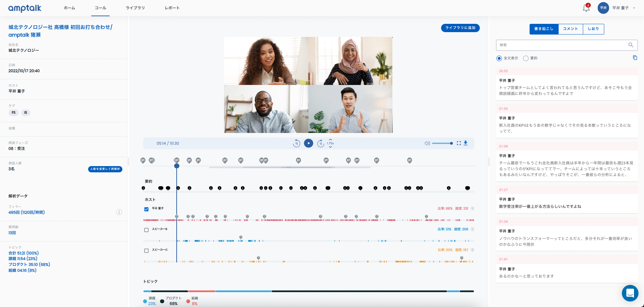Click the filler info icon
644x307 pixels.
[x=119, y=212]
